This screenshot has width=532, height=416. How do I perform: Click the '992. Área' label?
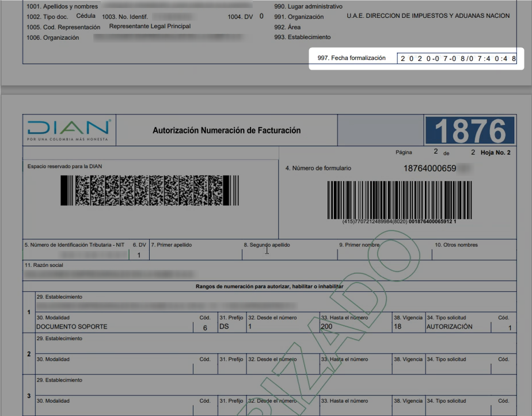287,27
